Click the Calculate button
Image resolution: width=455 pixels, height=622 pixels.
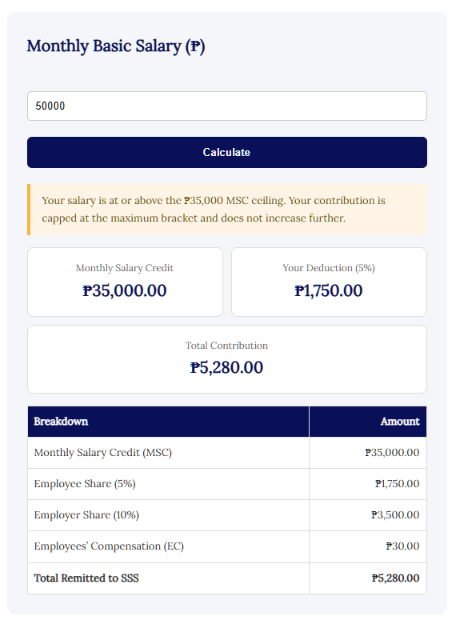coord(227,152)
